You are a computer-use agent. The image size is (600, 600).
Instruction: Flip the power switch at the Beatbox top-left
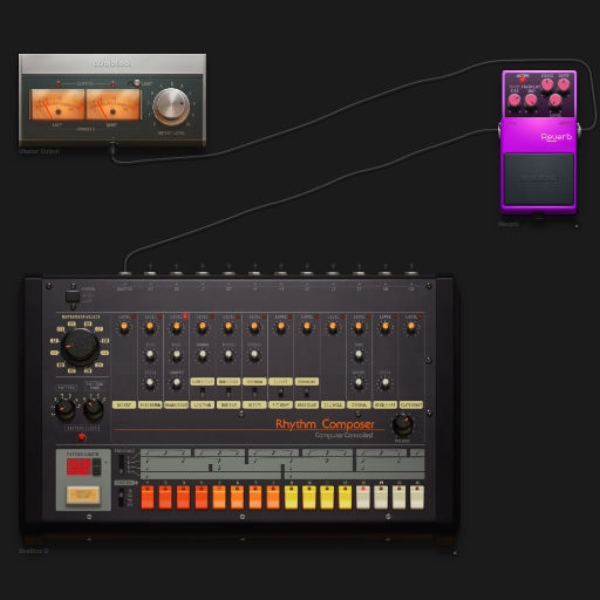pos(72,296)
